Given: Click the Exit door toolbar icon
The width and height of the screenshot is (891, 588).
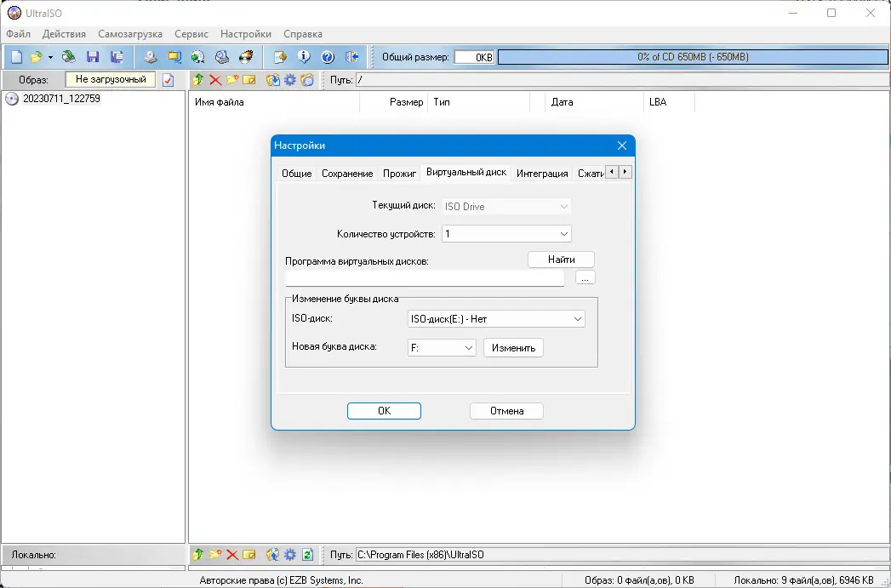Looking at the screenshot, I should tap(352, 57).
